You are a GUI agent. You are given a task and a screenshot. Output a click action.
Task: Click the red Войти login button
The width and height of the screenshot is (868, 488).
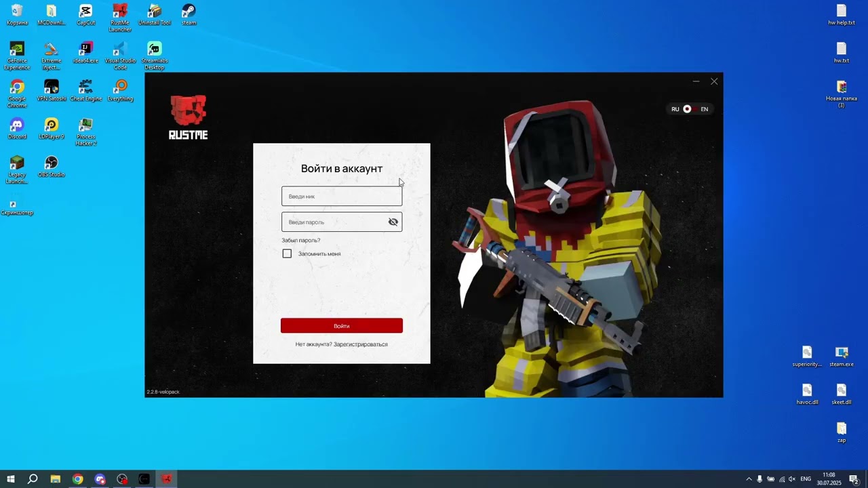tap(342, 326)
